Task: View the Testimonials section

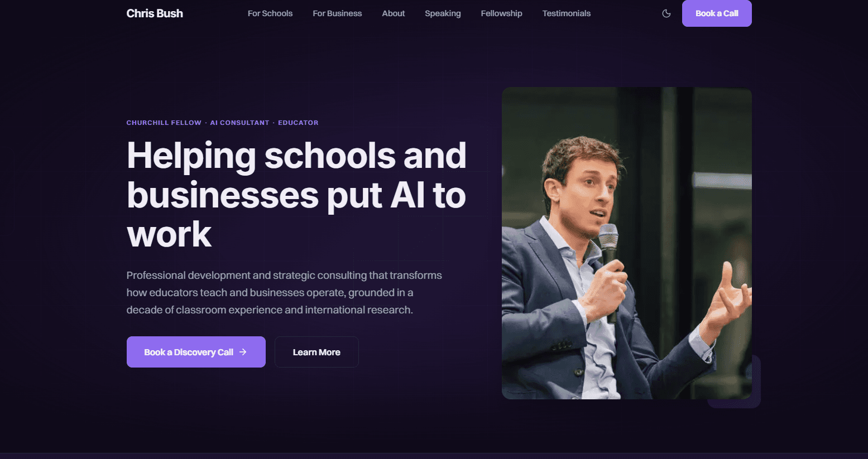Action: pos(567,13)
